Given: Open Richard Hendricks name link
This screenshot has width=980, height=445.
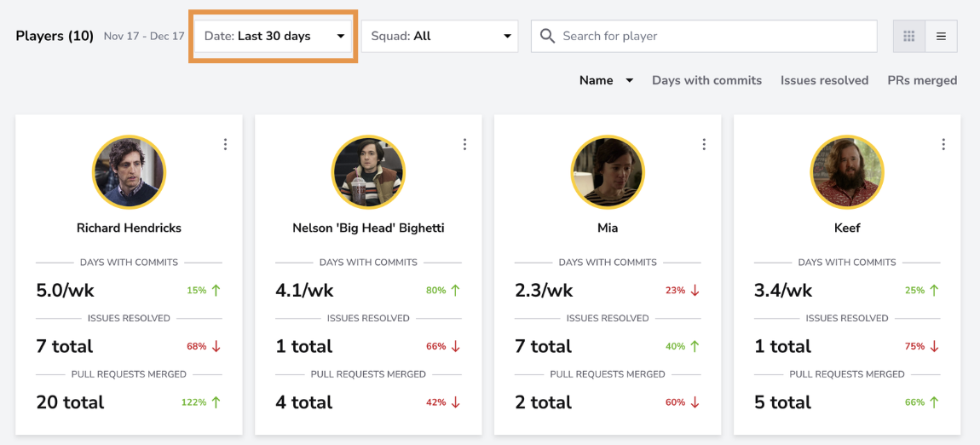Looking at the screenshot, I should [x=129, y=228].
